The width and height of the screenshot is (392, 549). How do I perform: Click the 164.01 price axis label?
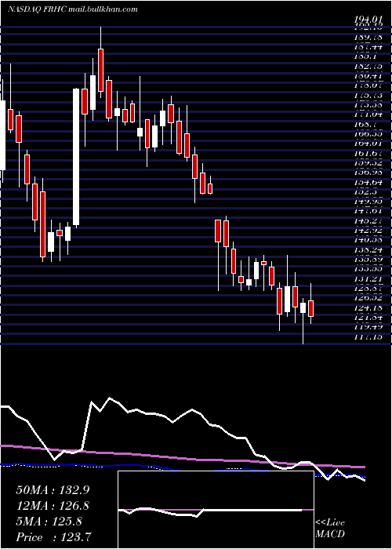(x=368, y=144)
